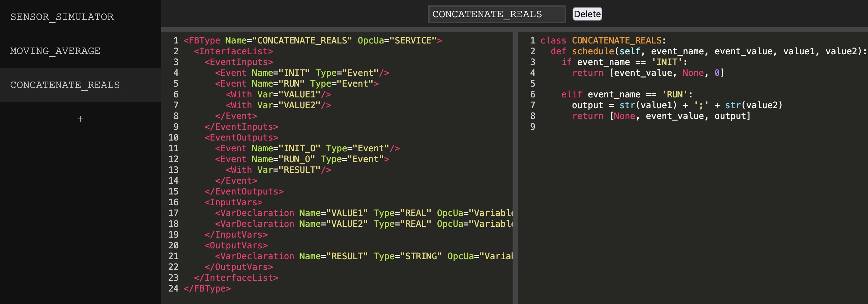The image size is (868, 304).
Task: Open the SENSOR_SIMULATOR item in the sidebar
Action: coord(81,17)
